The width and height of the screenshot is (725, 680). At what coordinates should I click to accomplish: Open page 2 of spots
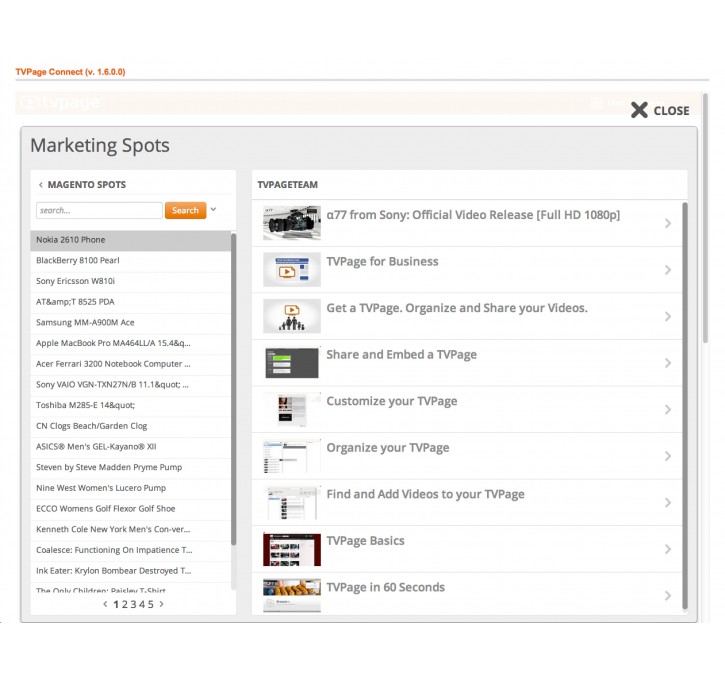click(x=124, y=604)
